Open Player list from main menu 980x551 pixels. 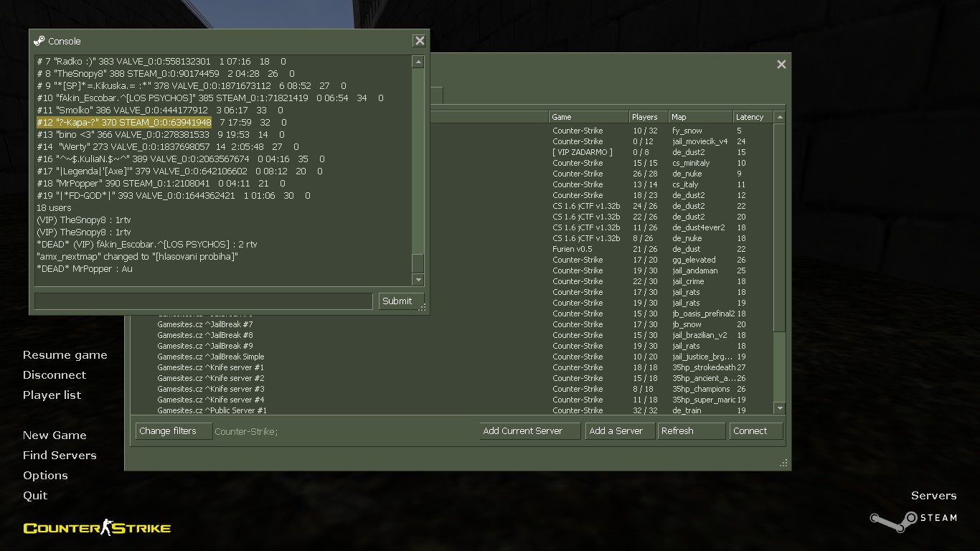click(x=52, y=395)
